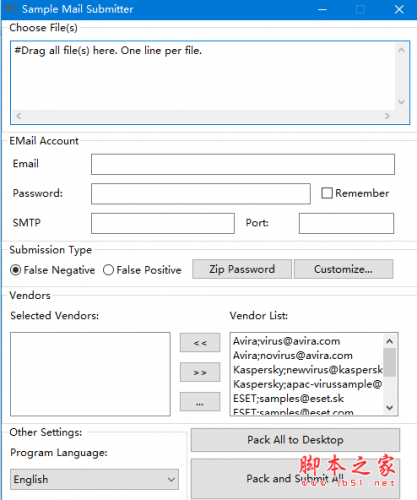Click the Sample Mail Submitter app icon

(11, 9)
